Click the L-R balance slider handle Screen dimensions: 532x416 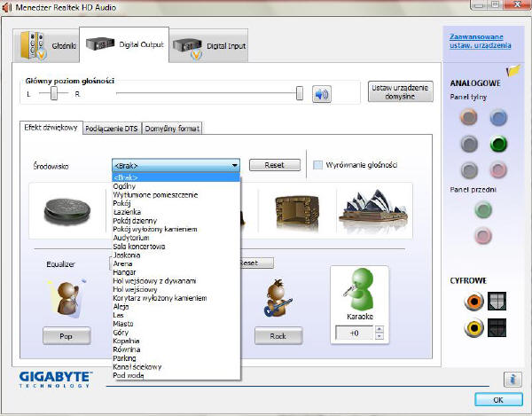(53, 93)
